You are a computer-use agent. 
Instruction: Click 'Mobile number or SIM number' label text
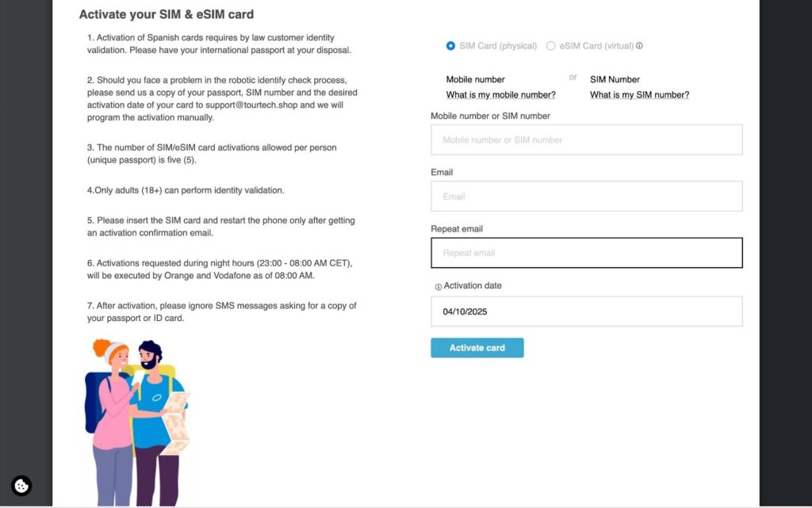click(490, 116)
